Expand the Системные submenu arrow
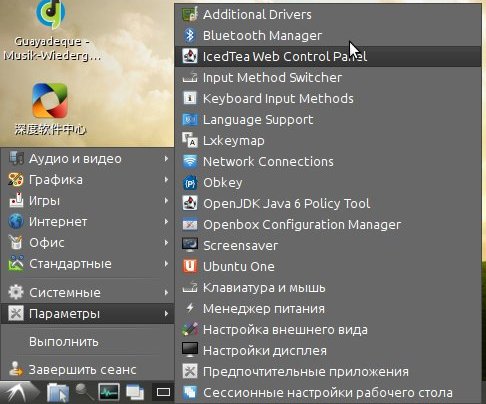Screen dimensions: 486x404 click(166, 293)
